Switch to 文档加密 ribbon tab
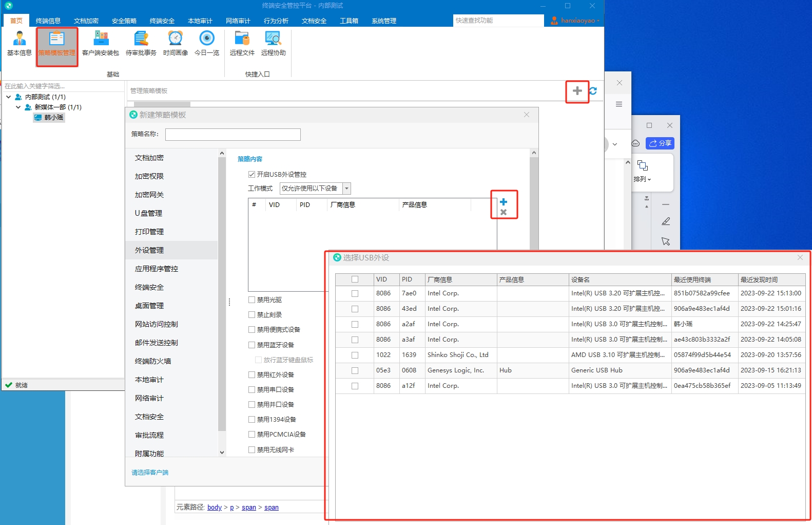812x525 pixels. 86,21
